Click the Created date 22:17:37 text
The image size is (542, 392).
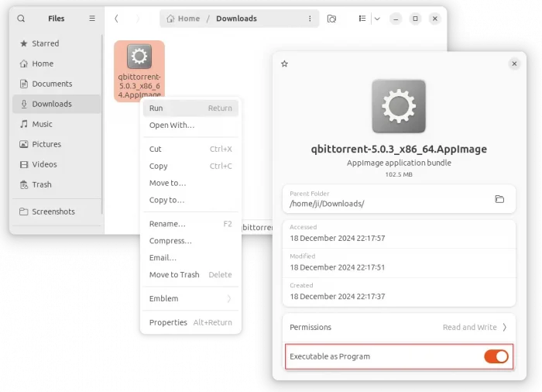point(338,297)
